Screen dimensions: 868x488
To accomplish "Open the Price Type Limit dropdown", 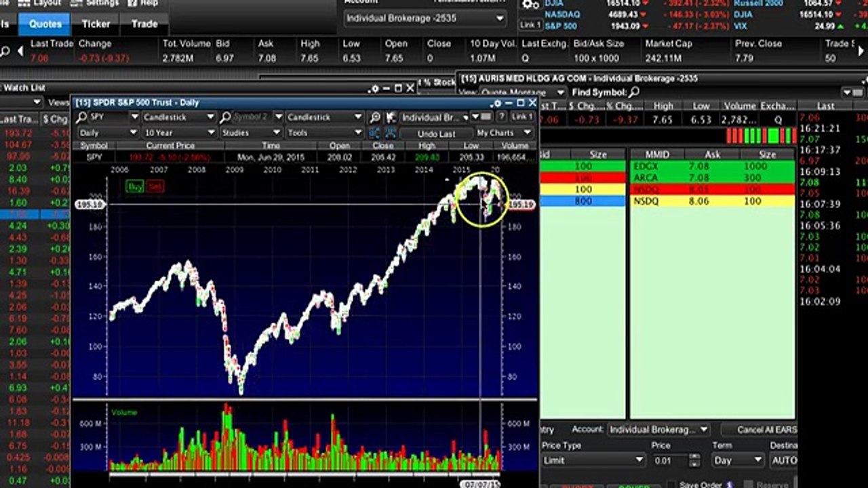I will click(593, 460).
